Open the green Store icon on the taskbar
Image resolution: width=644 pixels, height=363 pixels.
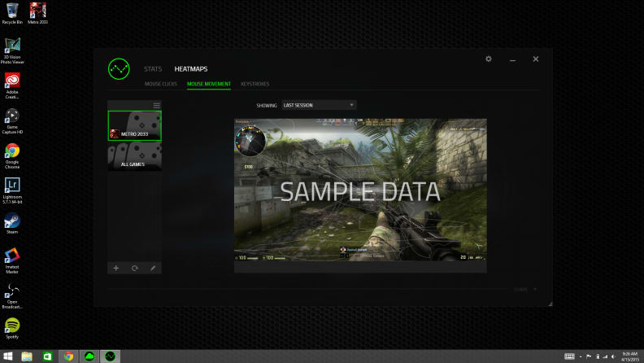point(47,356)
